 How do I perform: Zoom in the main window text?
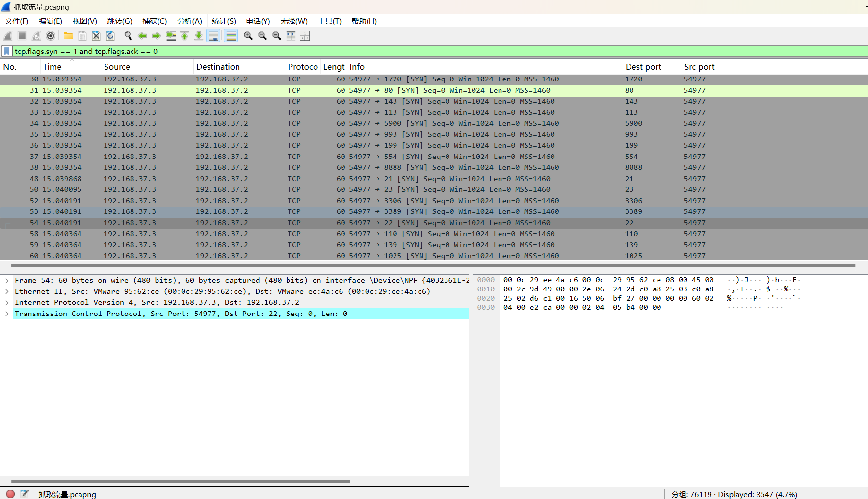tap(248, 36)
